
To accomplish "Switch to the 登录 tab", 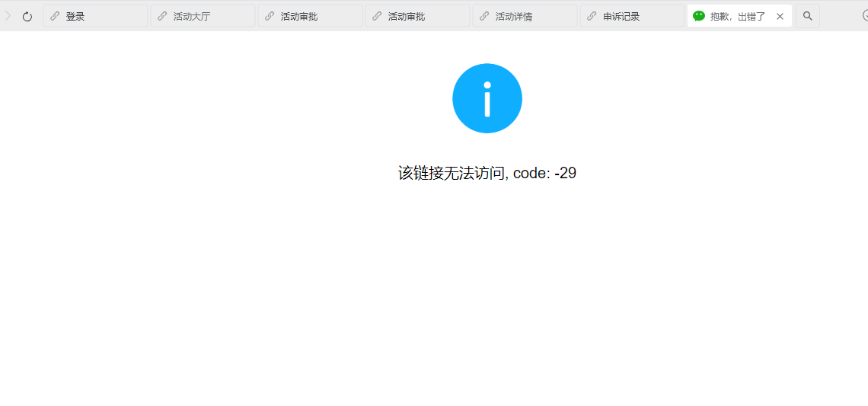I will (x=95, y=16).
